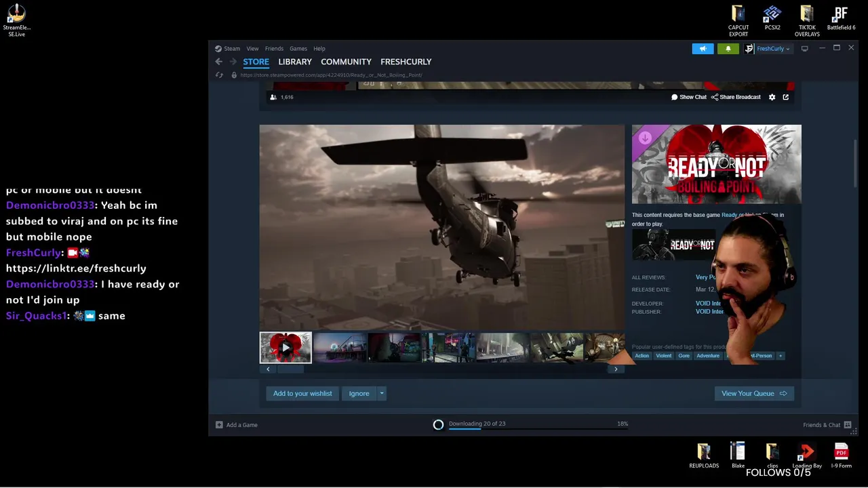Click the FreshCurly profile avatar
The image size is (868, 488).
click(x=749, y=49)
